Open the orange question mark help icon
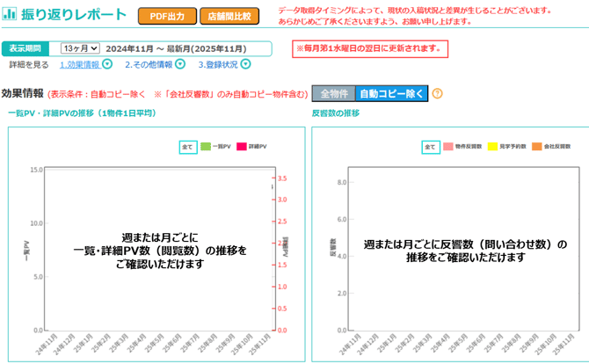 tap(438, 94)
